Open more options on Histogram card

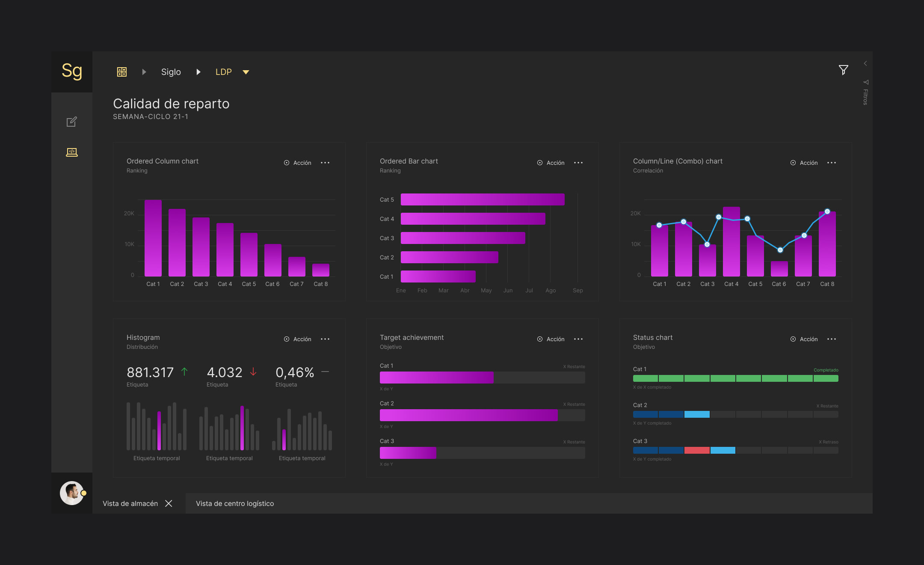(x=325, y=339)
